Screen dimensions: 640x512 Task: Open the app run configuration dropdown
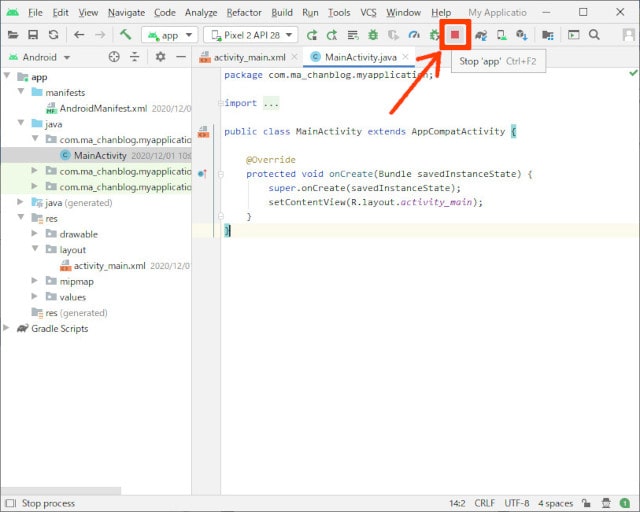(169, 35)
